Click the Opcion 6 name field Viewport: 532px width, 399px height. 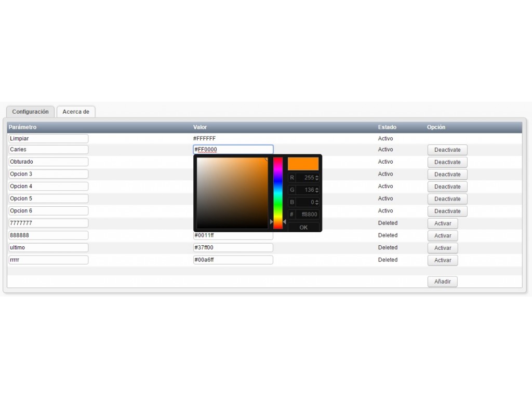coord(48,211)
